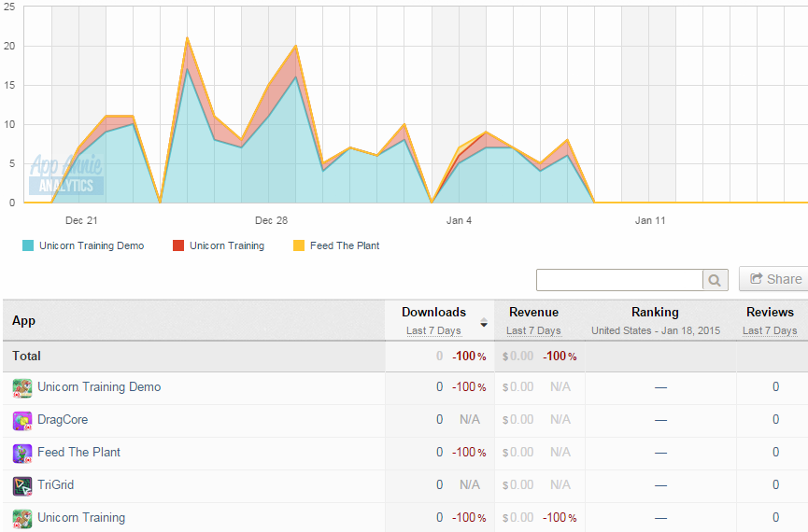This screenshot has width=808, height=532.
Task: Click 'United States - Jan 18, 2015' ranking label
Action: pyautogui.click(x=656, y=330)
